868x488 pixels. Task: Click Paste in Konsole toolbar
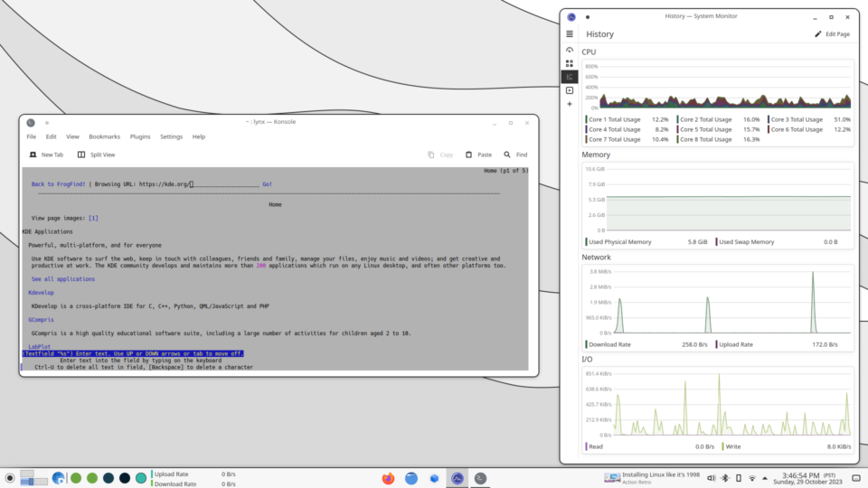click(478, 155)
